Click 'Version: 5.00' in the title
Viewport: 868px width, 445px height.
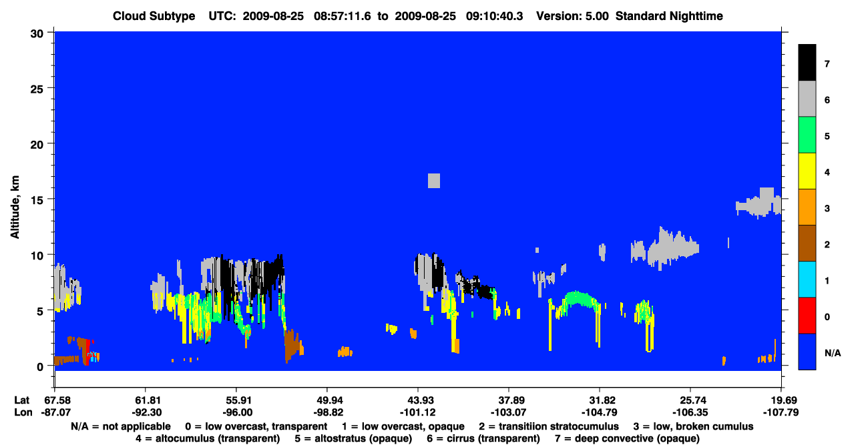(x=572, y=16)
